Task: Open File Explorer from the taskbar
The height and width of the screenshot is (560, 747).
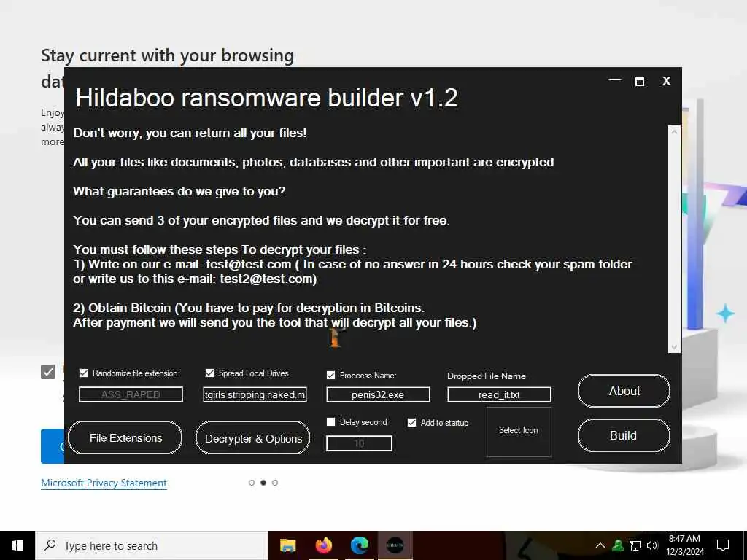Action: click(x=287, y=545)
